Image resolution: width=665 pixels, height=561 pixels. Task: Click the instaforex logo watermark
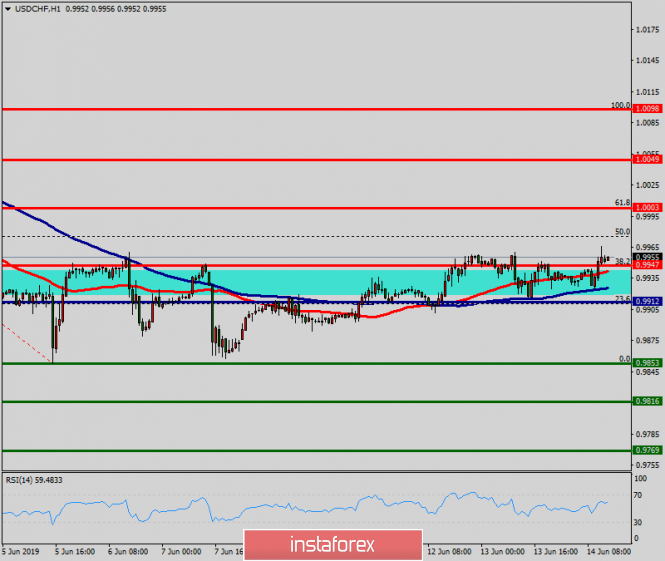[332, 545]
